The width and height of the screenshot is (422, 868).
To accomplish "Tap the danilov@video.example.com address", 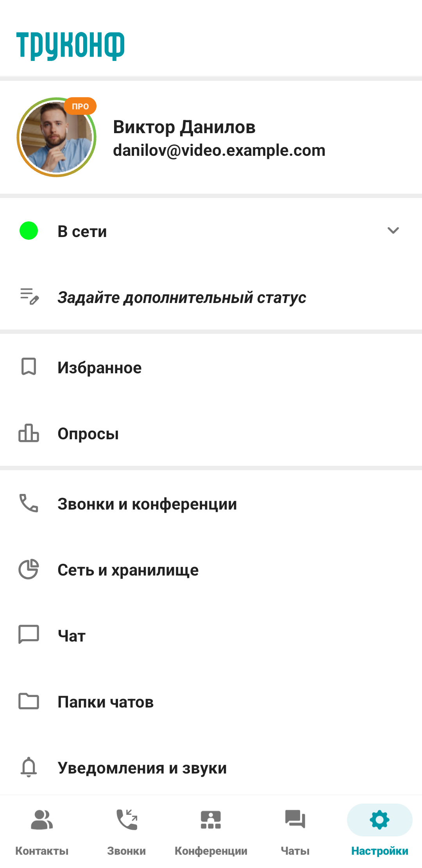I will point(219,150).
